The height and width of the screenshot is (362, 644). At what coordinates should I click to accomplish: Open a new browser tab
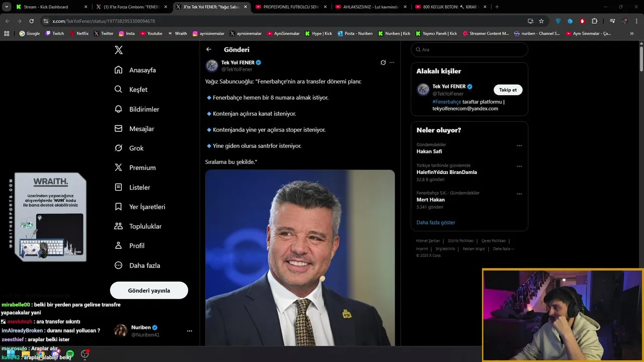click(497, 7)
